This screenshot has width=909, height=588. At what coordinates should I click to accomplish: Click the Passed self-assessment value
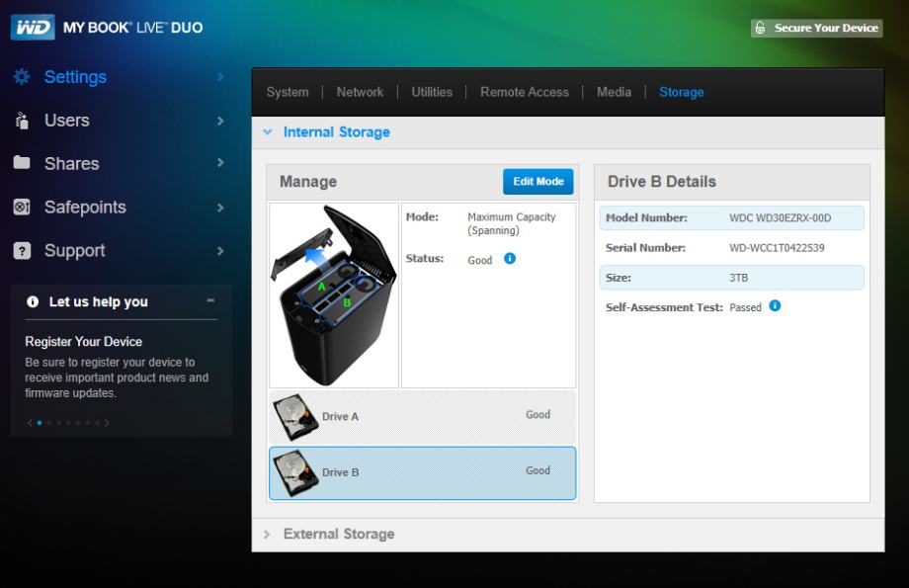(x=745, y=307)
